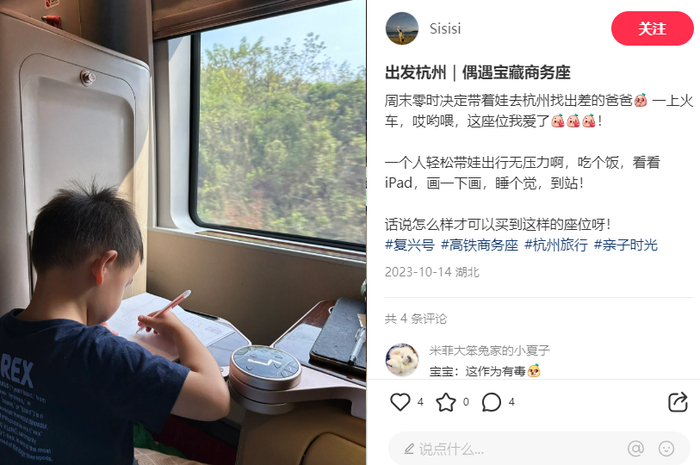Open comments via the speech bubble icon
Screen dimensions: 700x465
(491, 402)
